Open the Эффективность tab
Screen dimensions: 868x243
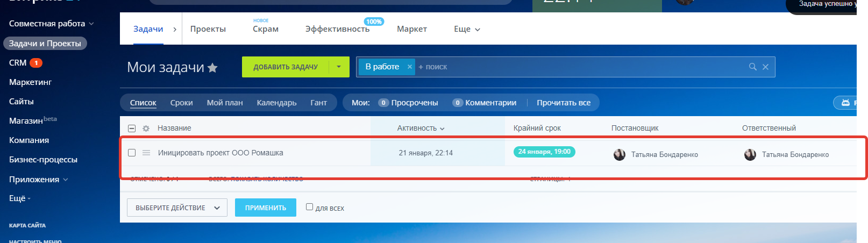(x=338, y=29)
